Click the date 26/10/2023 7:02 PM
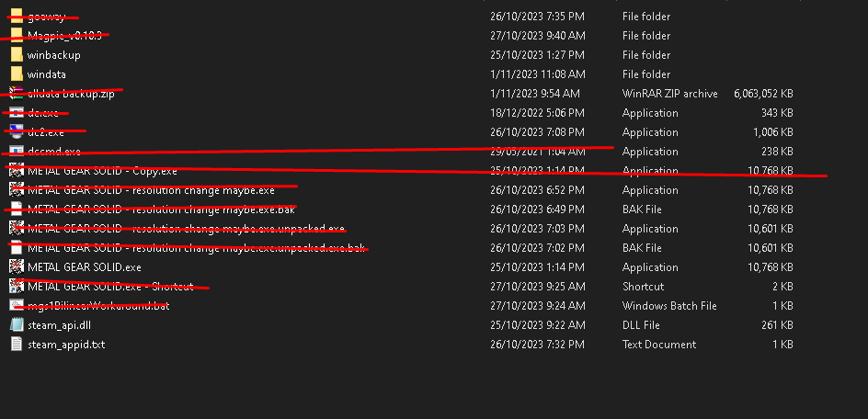Image resolution: width=868 pixels, height=419 pixels. coord(537,248)
